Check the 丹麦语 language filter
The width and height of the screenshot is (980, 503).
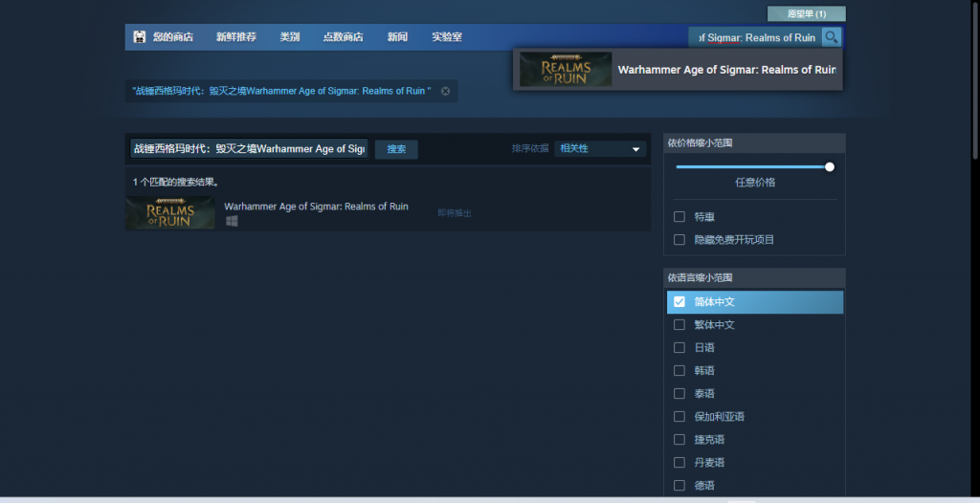coord(679,463)
